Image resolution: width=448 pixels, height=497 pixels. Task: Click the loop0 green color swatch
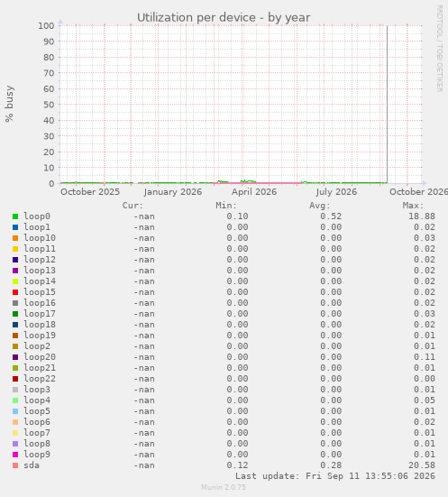tap(15, 216)
